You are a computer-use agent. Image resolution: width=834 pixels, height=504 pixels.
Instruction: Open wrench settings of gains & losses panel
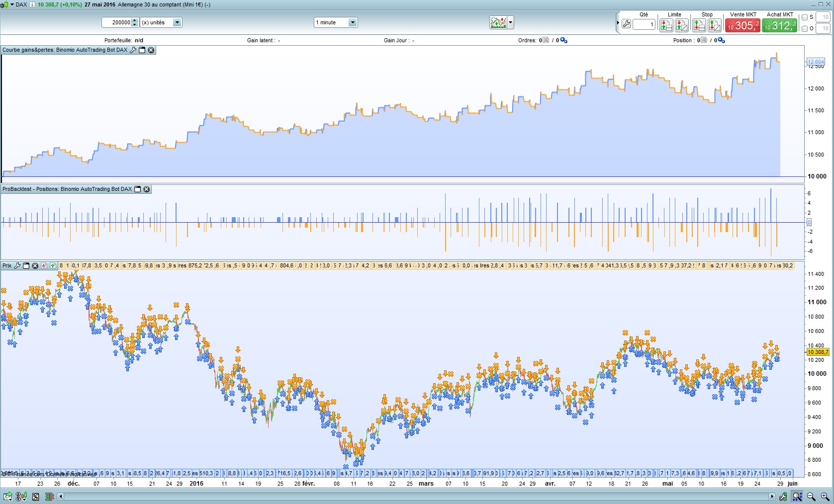[x=133, y=50]
